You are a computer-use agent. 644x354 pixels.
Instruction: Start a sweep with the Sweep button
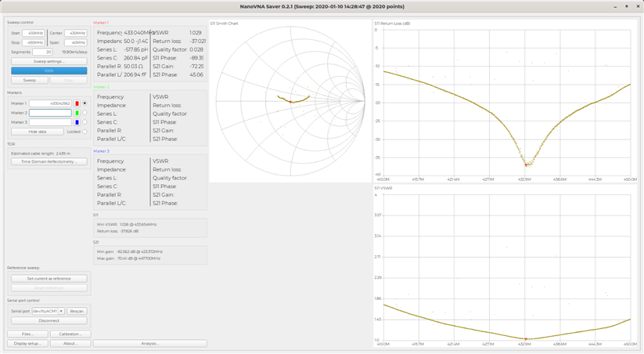(x=30, y=80)
